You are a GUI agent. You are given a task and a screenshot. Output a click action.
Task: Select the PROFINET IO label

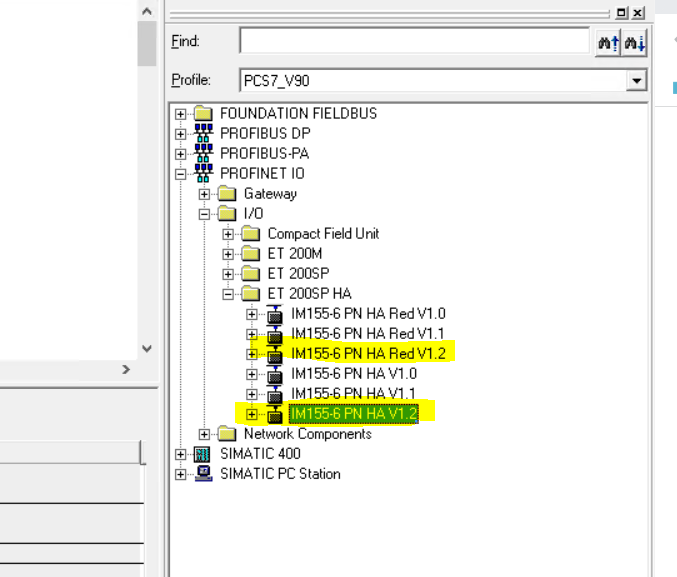[x=263, y=174]
